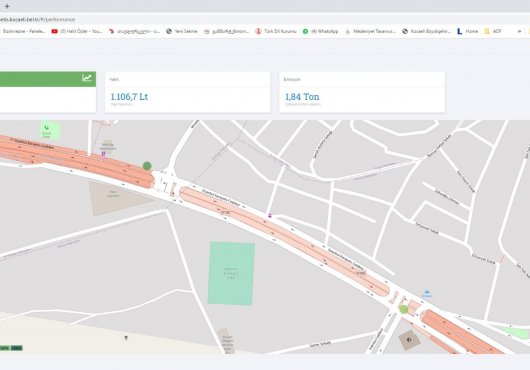Open the AOF bookmark folder

pos(493,31)
